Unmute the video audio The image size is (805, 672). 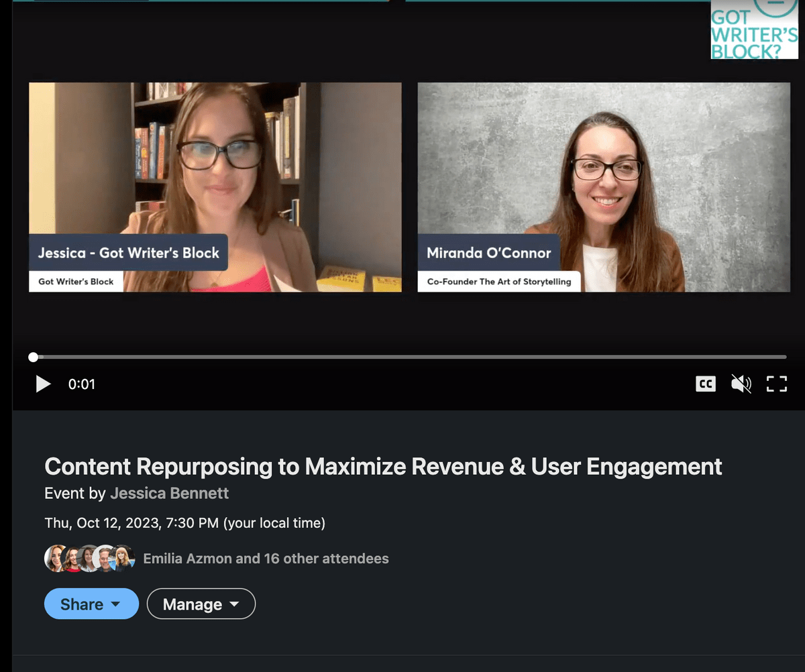click(741, 384)
